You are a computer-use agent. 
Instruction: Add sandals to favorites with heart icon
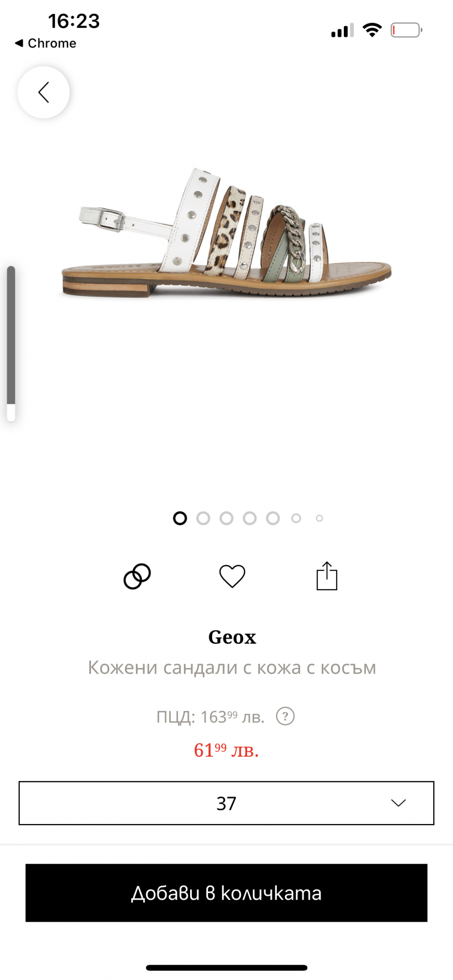(x=232, y=576)
